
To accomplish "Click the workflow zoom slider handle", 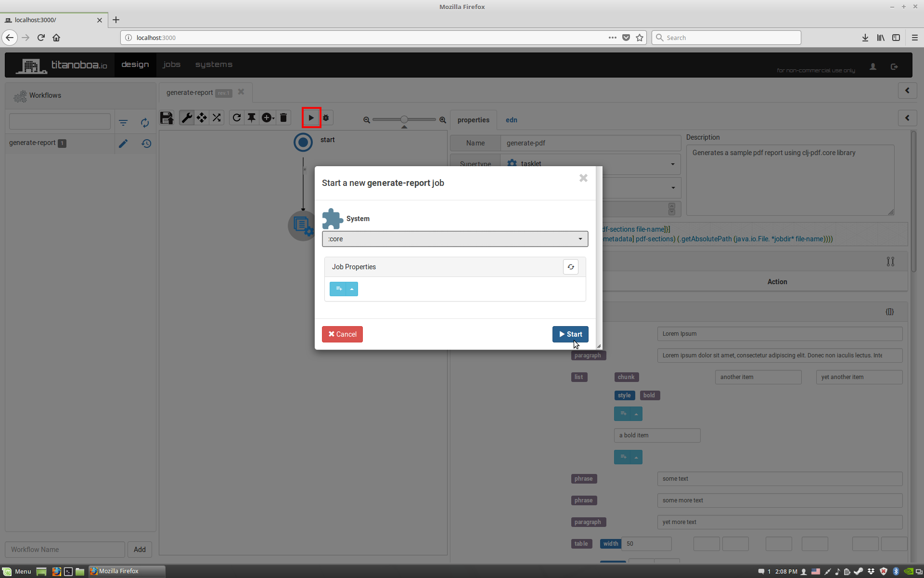I will click(404, 119).
